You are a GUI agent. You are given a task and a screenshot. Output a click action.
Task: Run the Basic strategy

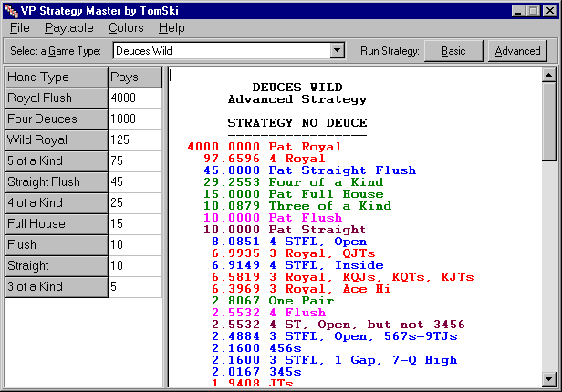453,51
